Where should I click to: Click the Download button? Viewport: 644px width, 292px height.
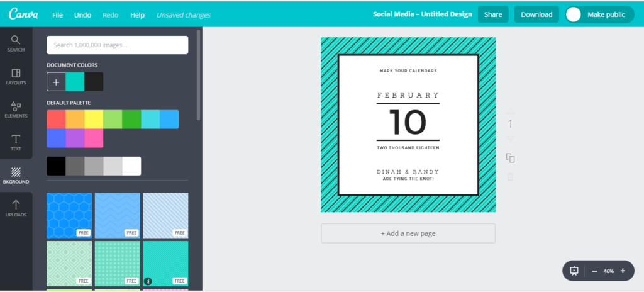pyautogui.click(x=536, y=14)
